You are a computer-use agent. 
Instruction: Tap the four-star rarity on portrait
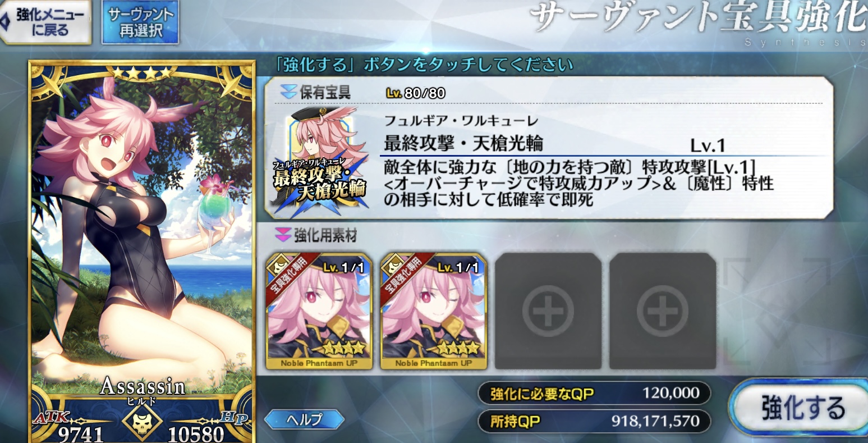141,73
